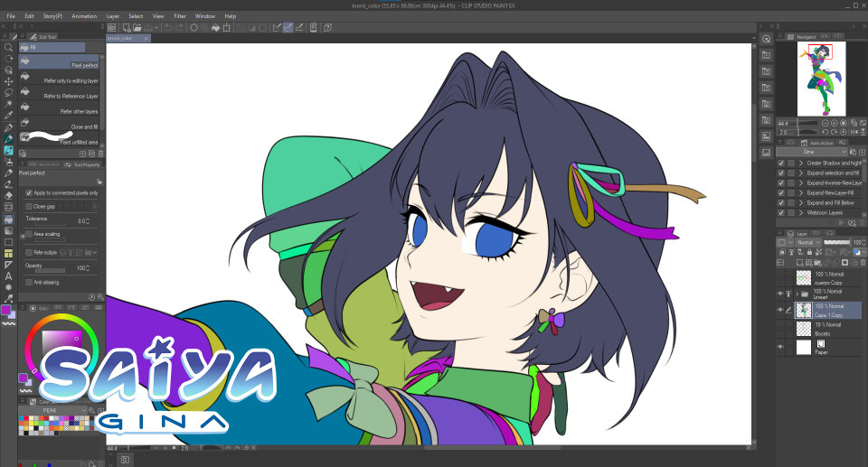
Task: Uncheck 'Apply to connected pixels only'
Action: point(28,193)
